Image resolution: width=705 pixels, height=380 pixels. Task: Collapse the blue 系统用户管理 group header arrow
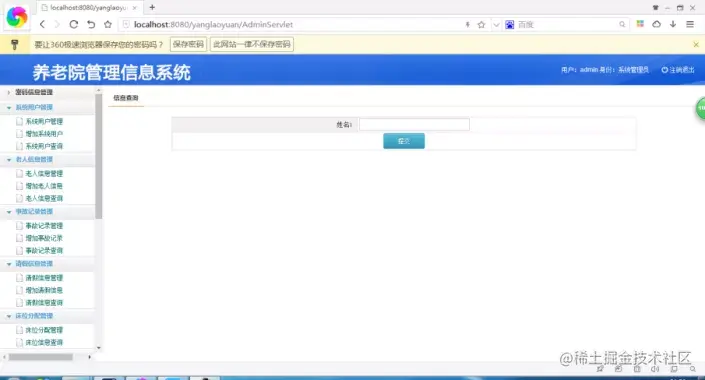pos(9,107)
